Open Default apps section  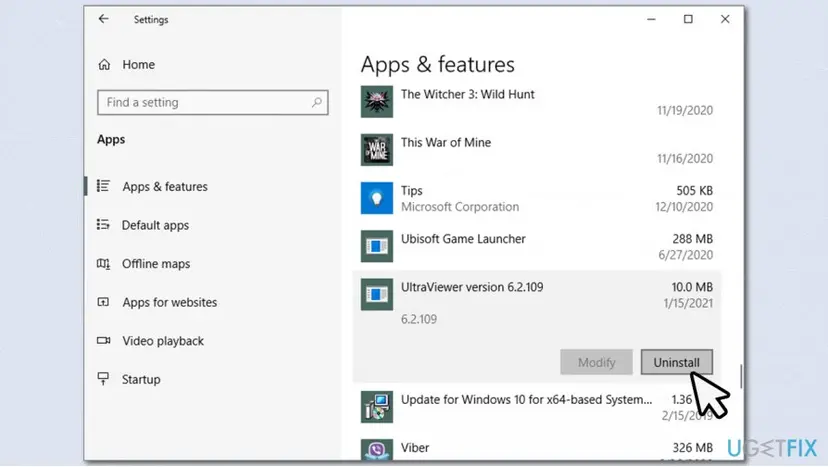(155, 225)
